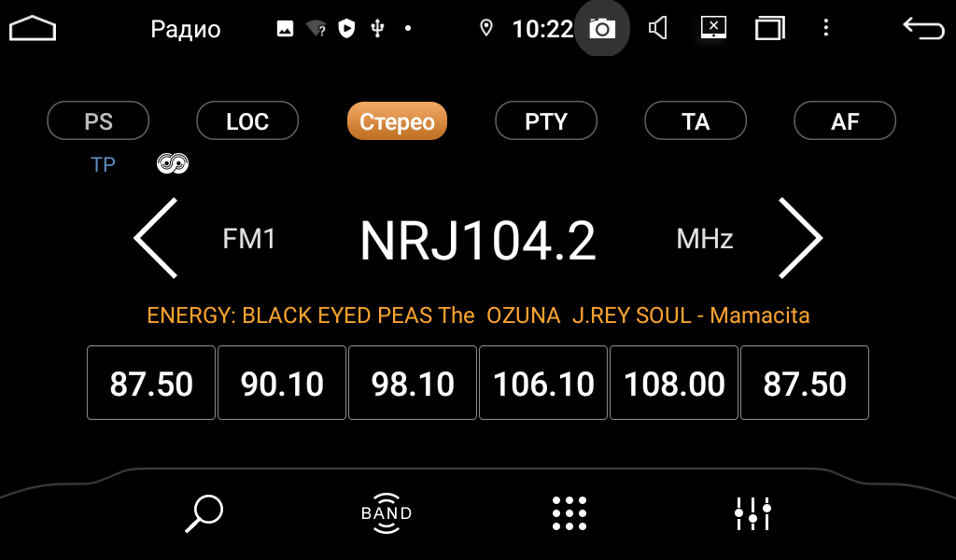Open the equalizer sound settings
This screenshot has width=956, height=560.
point(753,513)
